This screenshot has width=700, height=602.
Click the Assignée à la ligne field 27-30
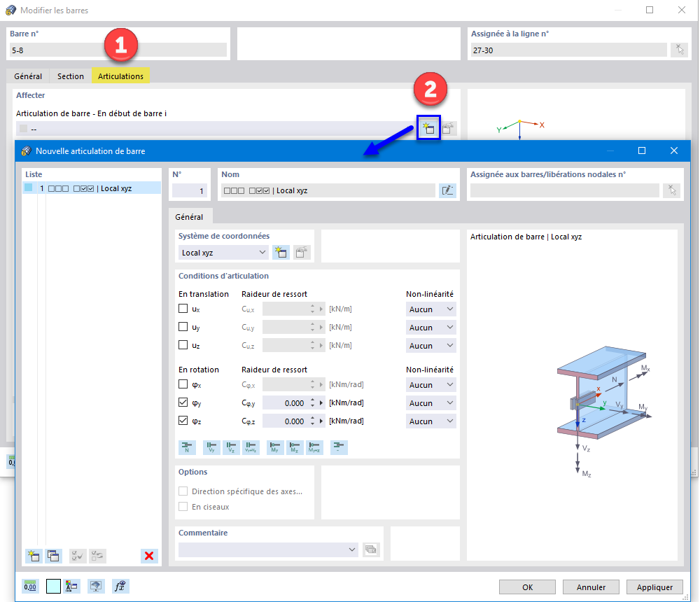pyautogui.click(x=568, y=50)
